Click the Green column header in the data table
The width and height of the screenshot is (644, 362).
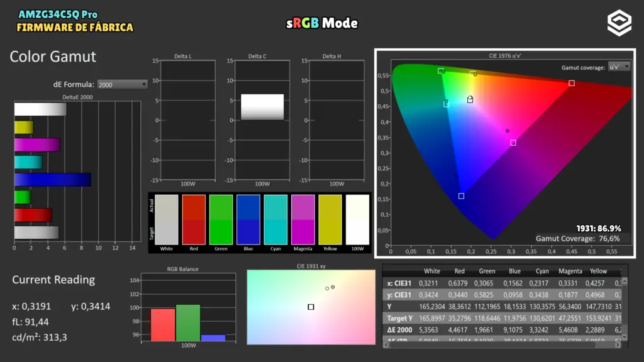(487, 271)
